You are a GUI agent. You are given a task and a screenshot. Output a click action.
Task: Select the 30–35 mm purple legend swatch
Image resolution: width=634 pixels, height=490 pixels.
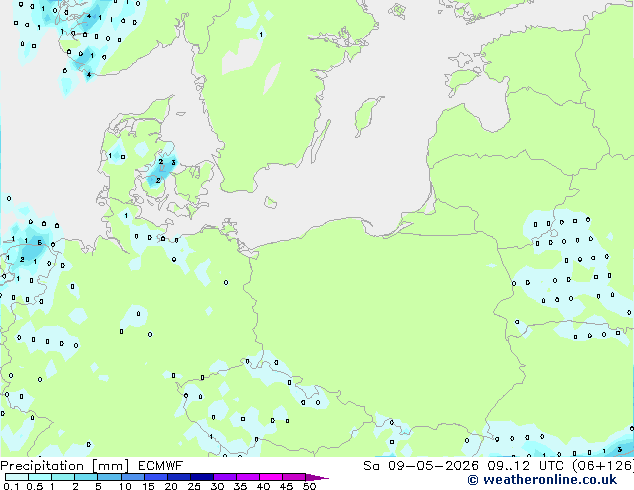pyautogui.click(x=224, y=477)
